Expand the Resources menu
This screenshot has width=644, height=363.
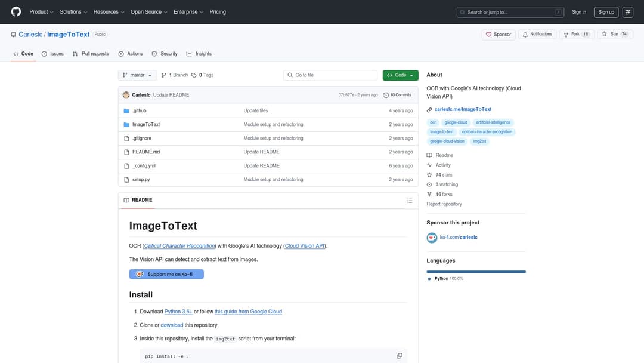pyautogui.click(x=109, y=12)
